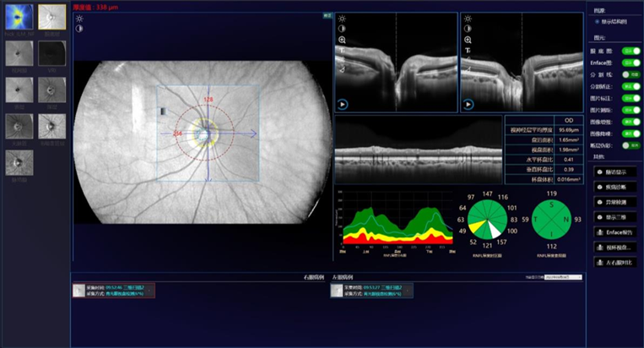Select the VRI thumbnail in left panel
Viewport: 644px width, 348px height.
50,52
